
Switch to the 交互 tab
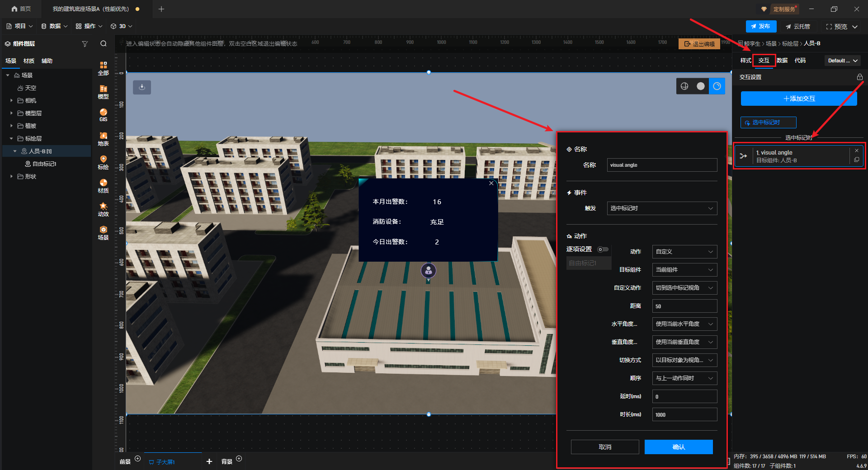(764, 61)
